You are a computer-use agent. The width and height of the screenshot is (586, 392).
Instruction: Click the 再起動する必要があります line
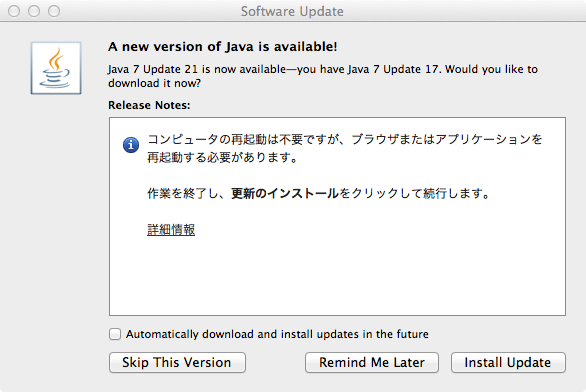(x=222, y=158)
